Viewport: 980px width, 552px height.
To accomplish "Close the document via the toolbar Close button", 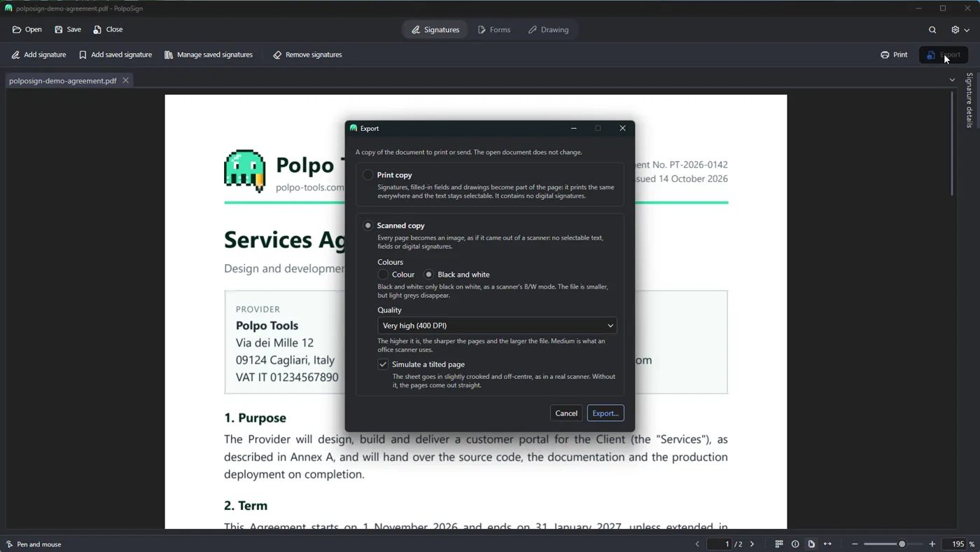I will tap(108, 29).
